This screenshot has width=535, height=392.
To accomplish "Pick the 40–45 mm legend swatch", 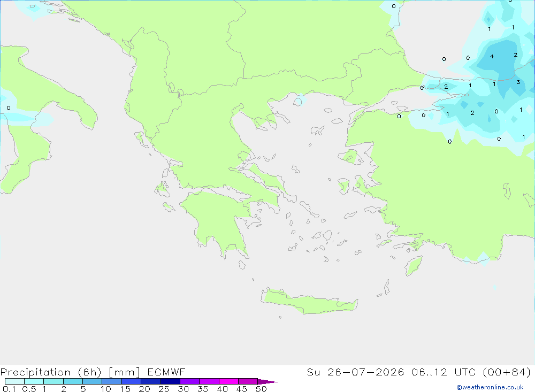I will pyautogui.click(x=228, y=381).
